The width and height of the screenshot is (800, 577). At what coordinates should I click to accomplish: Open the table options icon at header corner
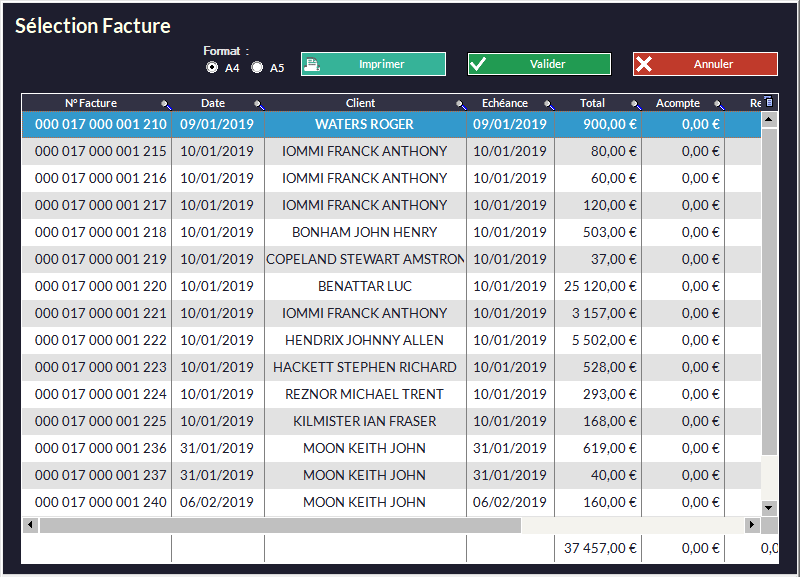[x=768, y=102]
